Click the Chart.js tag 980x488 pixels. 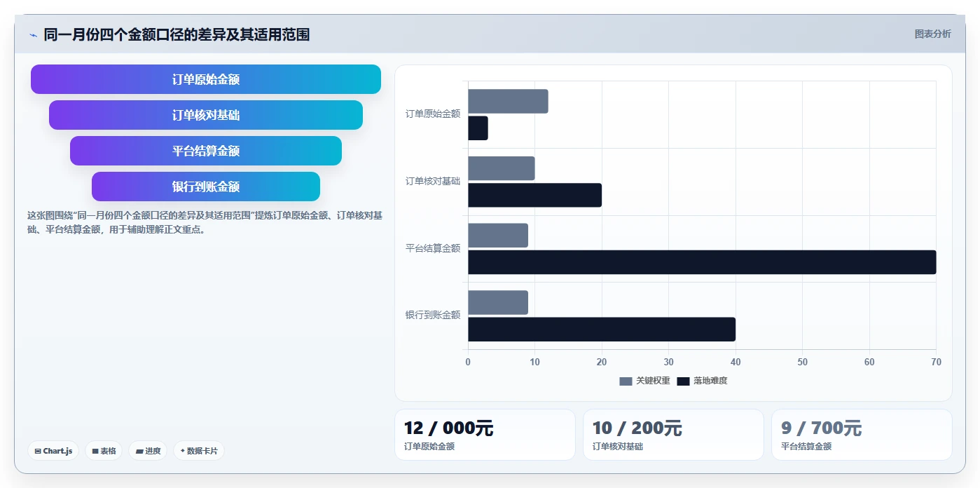coord(53,451)
